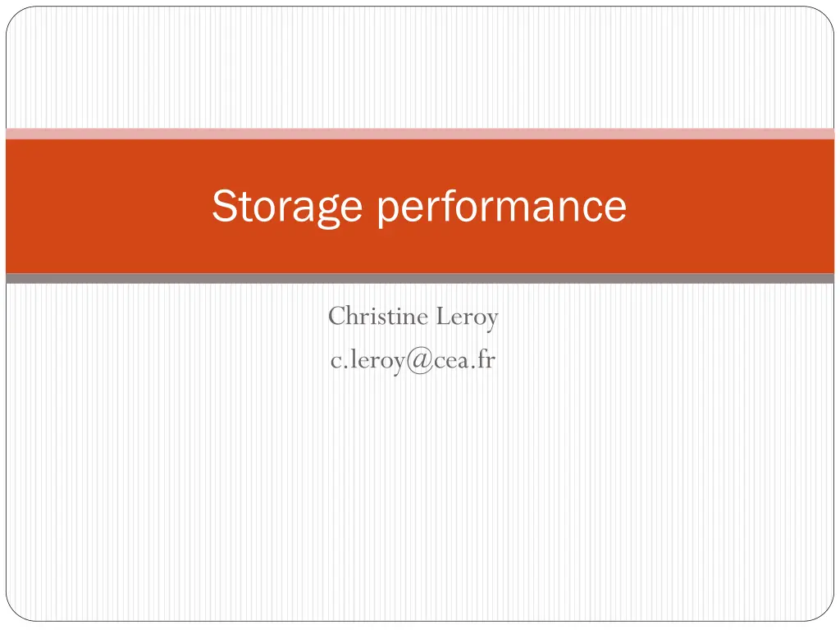The width and height of the screenshot is (840, 630).
Task: Click the letter "S" starting the title
Action: tap(222, 206)
